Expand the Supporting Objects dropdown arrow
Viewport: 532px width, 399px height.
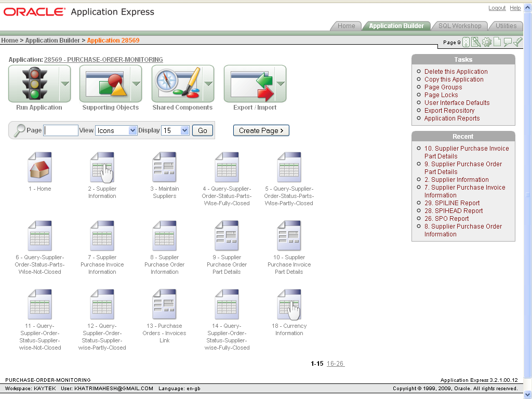tap(136, 84)
